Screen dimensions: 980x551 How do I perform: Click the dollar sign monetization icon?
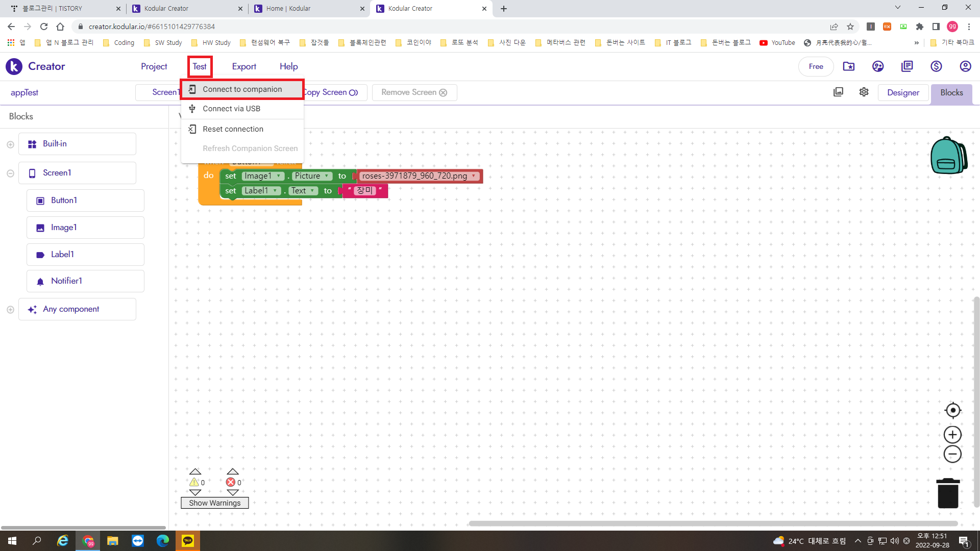click(936, 66)
